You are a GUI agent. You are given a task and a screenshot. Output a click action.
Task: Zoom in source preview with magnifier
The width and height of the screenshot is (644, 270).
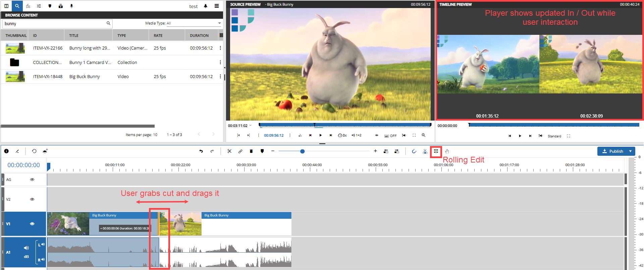point(424,135)
